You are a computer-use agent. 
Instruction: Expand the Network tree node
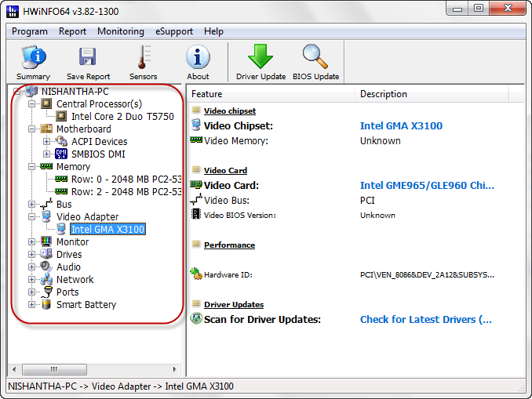tap(31, 279)
